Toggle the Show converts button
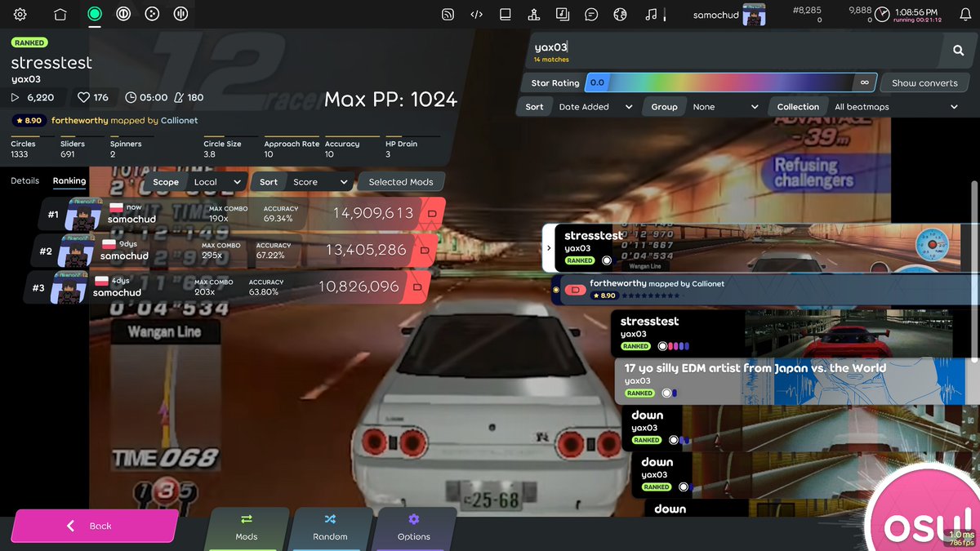Screen dimensions: 980x551 924,82
